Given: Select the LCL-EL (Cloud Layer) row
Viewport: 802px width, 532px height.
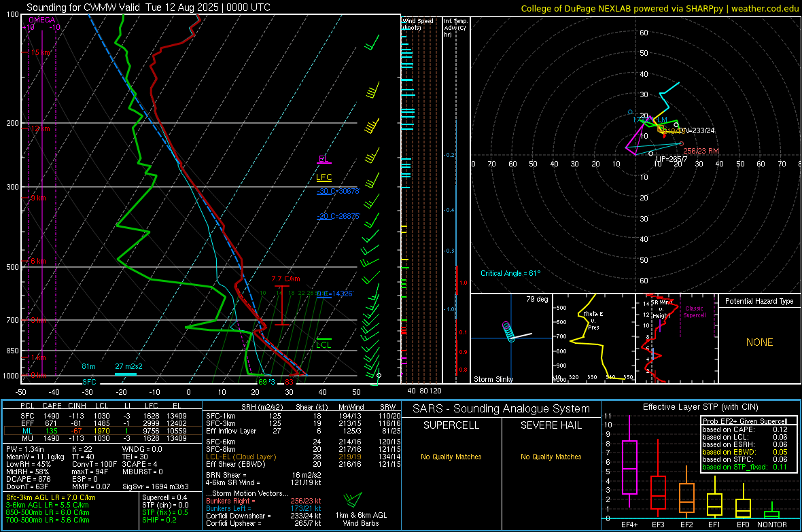Looking at the screenshot, I should click(303, 457).
